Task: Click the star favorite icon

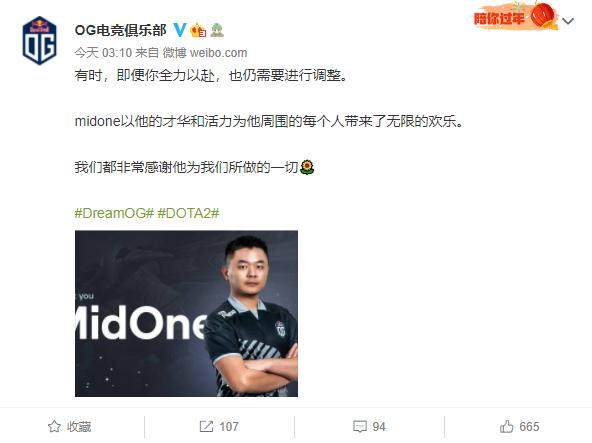Action: click(x=54, y=426)
